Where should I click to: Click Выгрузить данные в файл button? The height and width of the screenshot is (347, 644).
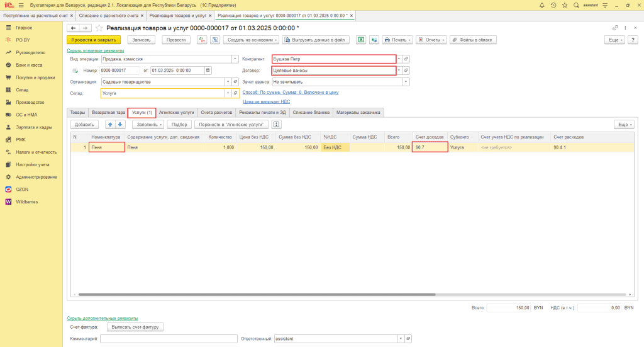(316, 40)
